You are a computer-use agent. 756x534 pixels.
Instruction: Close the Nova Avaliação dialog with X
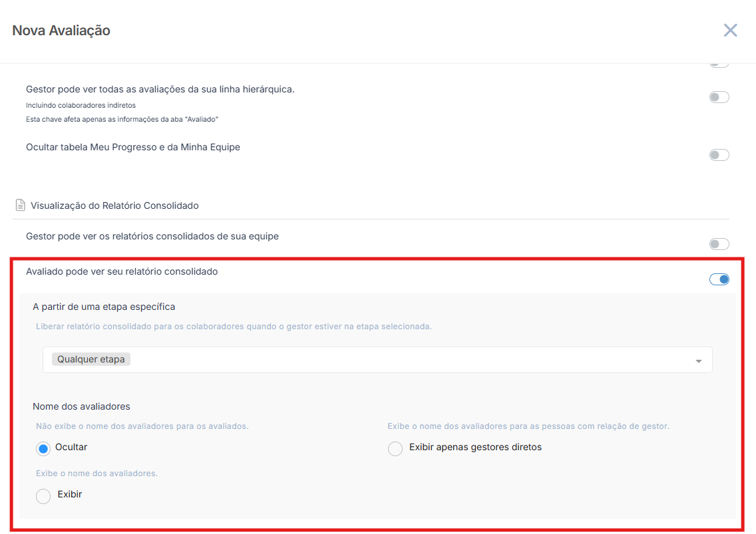pyautogui.click(x=730, y=30)
